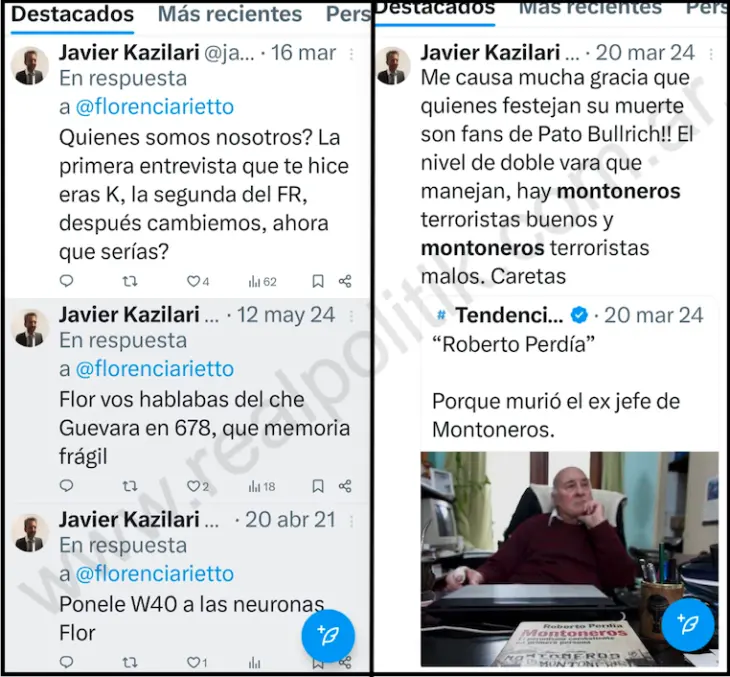View analytics of tweet with 62 views

tap(263, 281)
